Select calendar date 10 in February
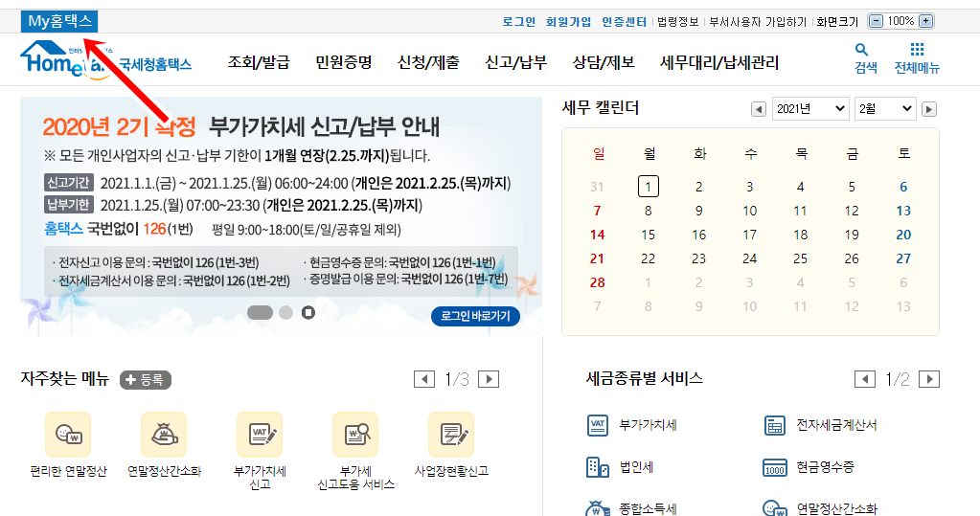The height and width of the screenshot is (516, 980). point(750,212)
